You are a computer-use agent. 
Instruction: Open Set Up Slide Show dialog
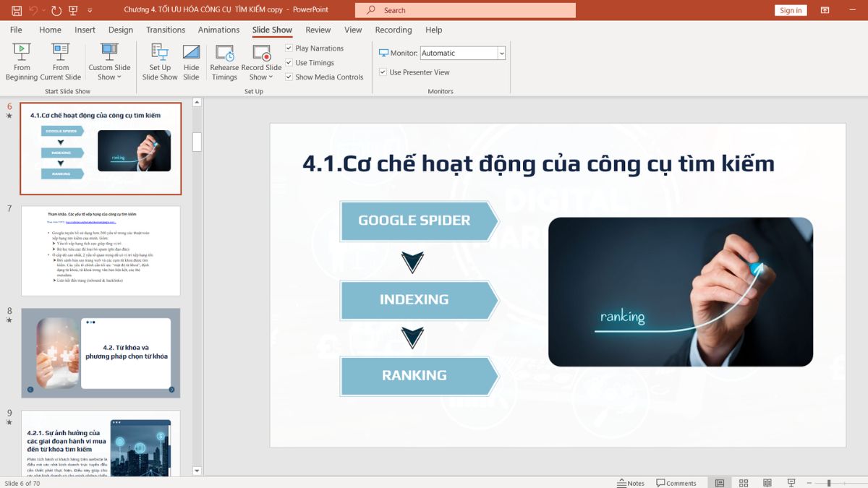160,61
